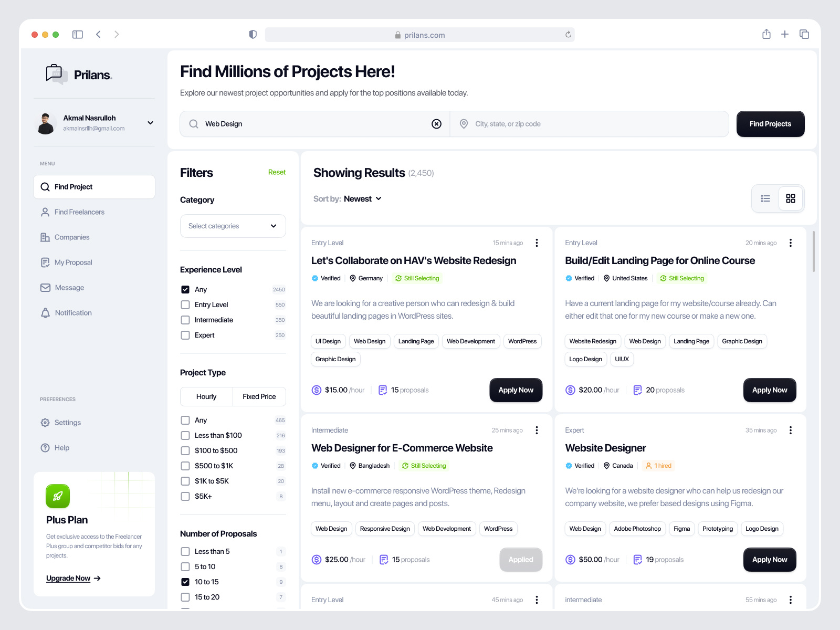Open the Find Project sidebar item
Screen dimensions: 840x630
tap(73, 186)
